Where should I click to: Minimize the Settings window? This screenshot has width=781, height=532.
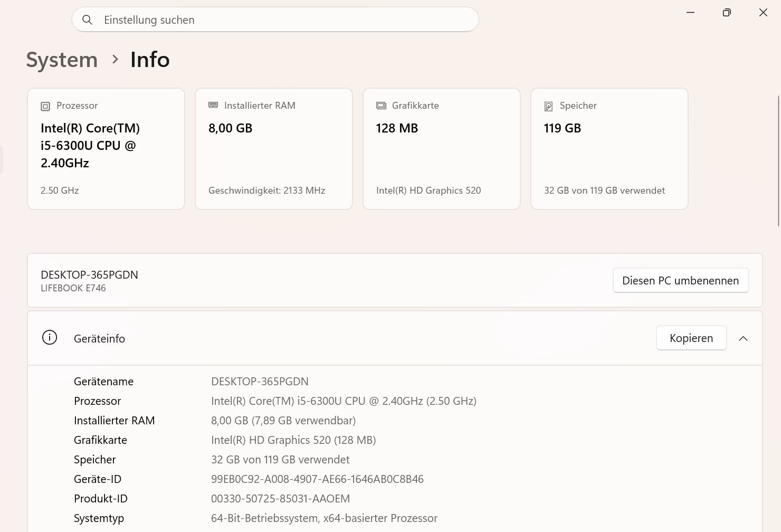point(690,12)
